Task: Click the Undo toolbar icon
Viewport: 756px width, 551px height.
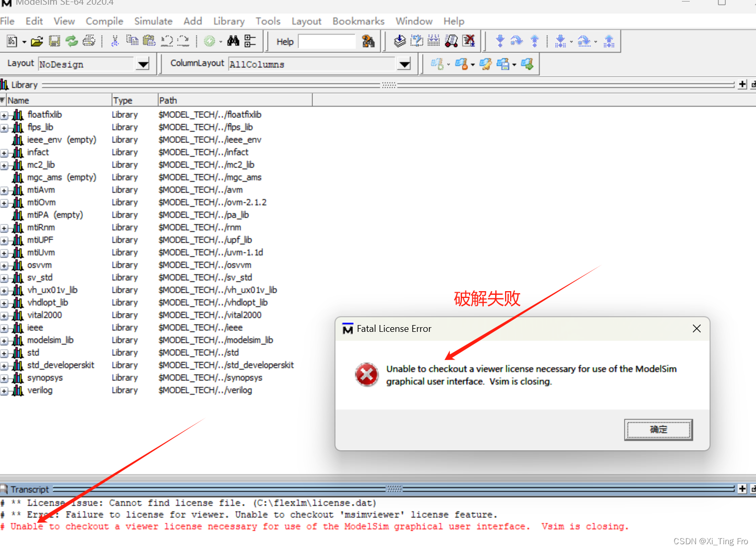Action: tap(167, 41)
